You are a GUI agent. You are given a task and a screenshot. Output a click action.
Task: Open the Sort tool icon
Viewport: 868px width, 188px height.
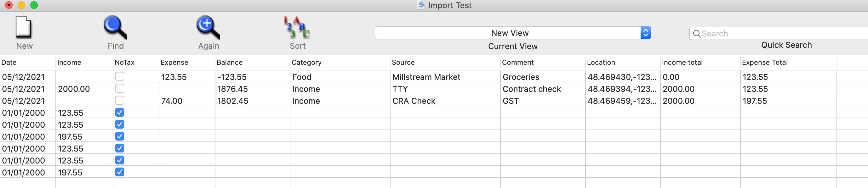click(x=297, y=27)
